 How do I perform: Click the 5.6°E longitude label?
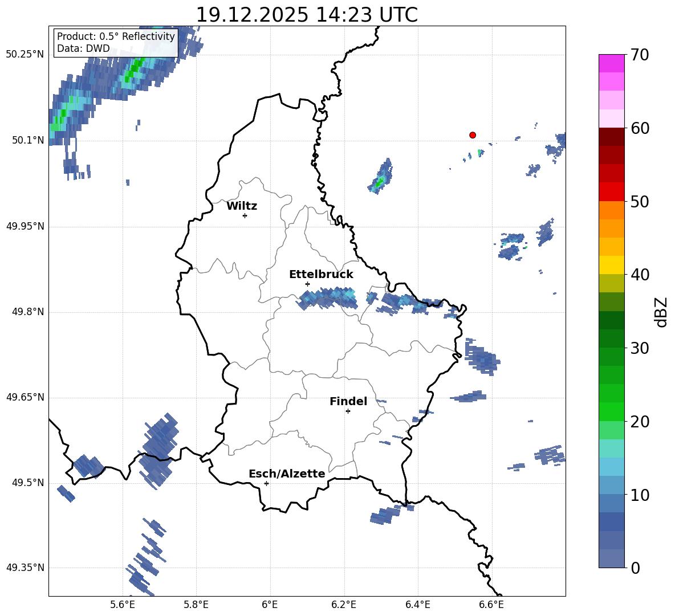pyautogui.click(x=123, y=605)
